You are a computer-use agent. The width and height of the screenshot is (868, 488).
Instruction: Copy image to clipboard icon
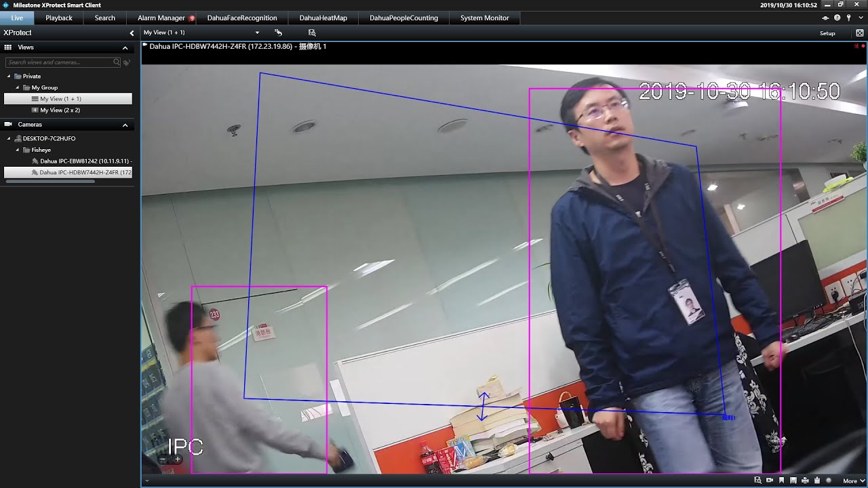tap(816, 481)
